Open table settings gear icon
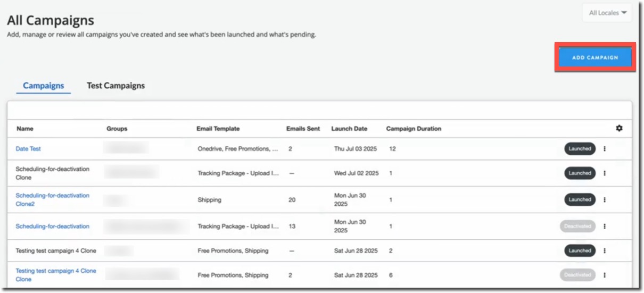The height and width of the screenshot is (293, 644). pyautogui.click(x=619, y=128)
